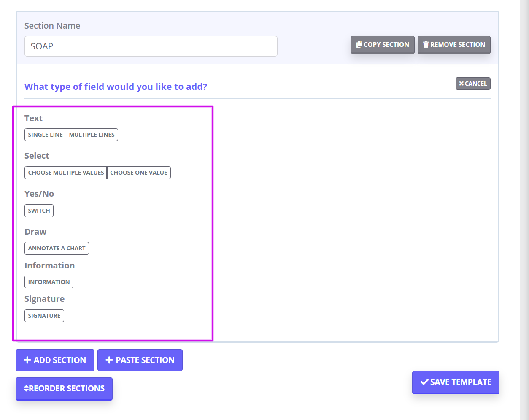This screenshot has height=420, width=529.
Task: Click the Section Name field containing SOAP
Action: tap(151, 46)
